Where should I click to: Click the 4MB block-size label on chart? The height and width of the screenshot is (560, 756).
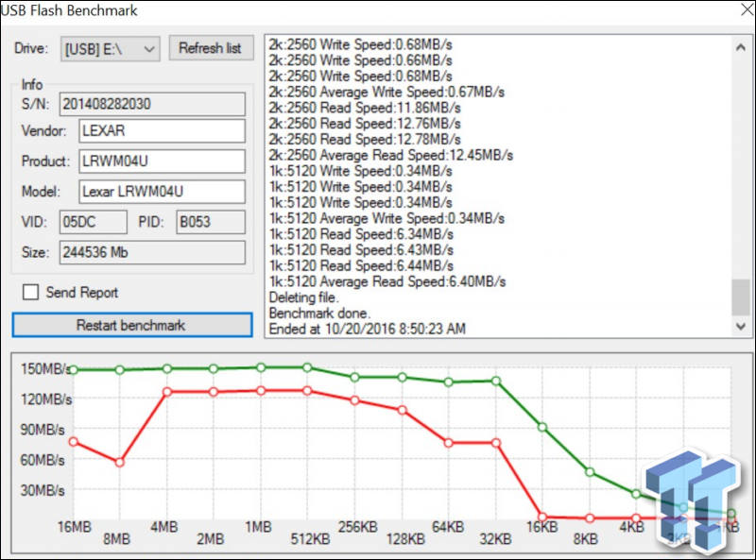click(x=163, y=527)
